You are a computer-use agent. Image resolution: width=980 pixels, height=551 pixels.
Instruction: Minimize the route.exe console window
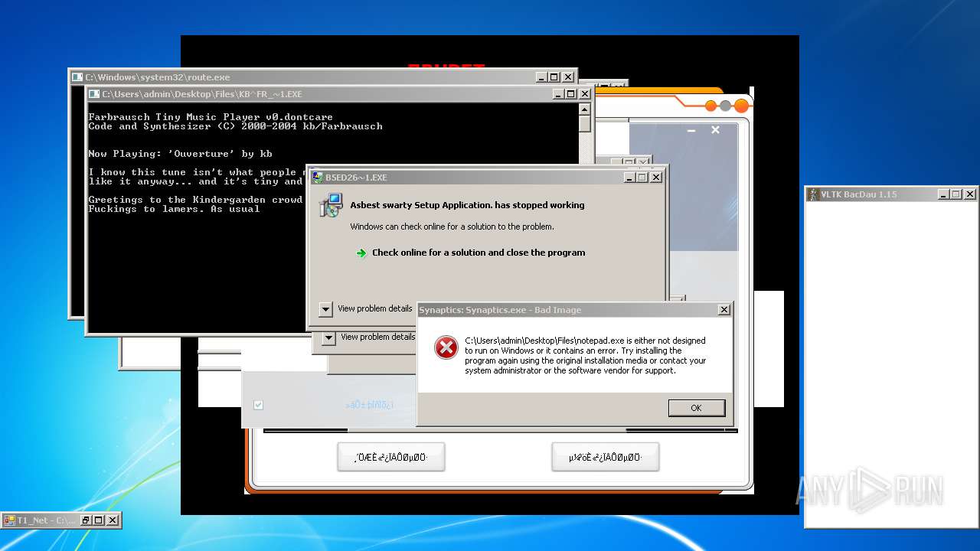coord(541,77)
